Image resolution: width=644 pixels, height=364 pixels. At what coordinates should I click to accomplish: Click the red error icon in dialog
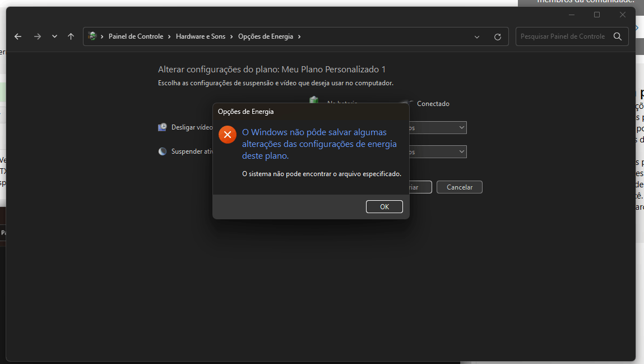(227, 135)
